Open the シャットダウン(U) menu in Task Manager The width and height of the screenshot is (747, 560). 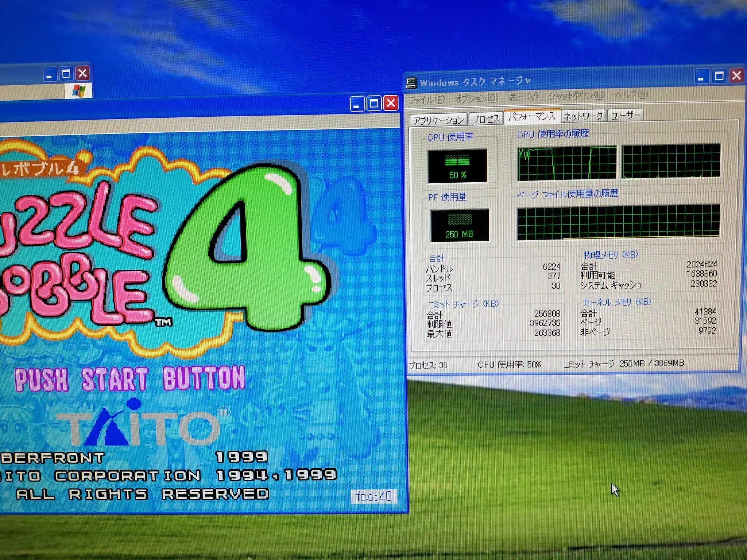576,96
